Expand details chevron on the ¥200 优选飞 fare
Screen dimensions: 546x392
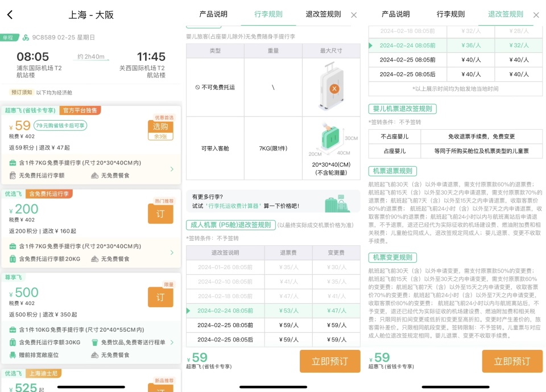tap(172, 253)
